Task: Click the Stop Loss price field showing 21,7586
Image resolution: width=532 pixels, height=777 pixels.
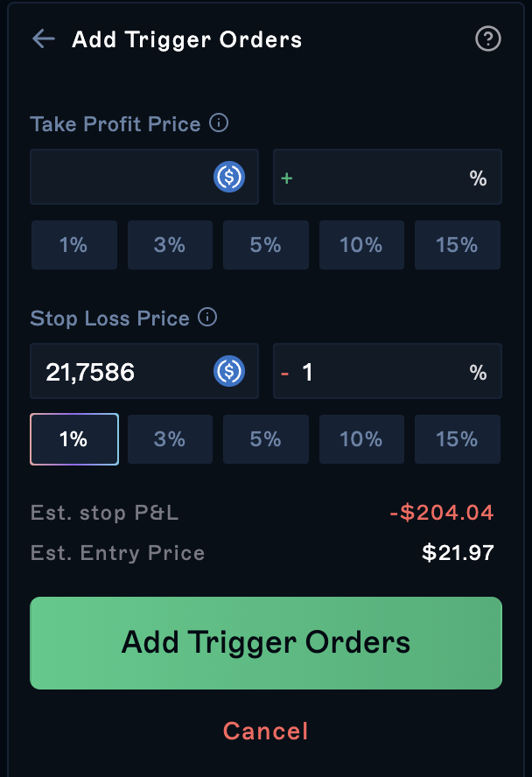Action: (118, 372)
